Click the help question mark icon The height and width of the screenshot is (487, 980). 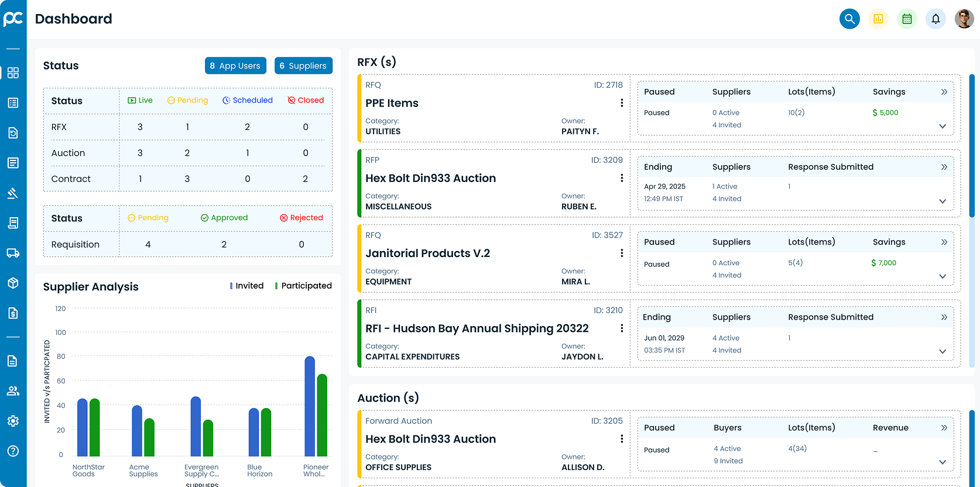tap(13, 451)
